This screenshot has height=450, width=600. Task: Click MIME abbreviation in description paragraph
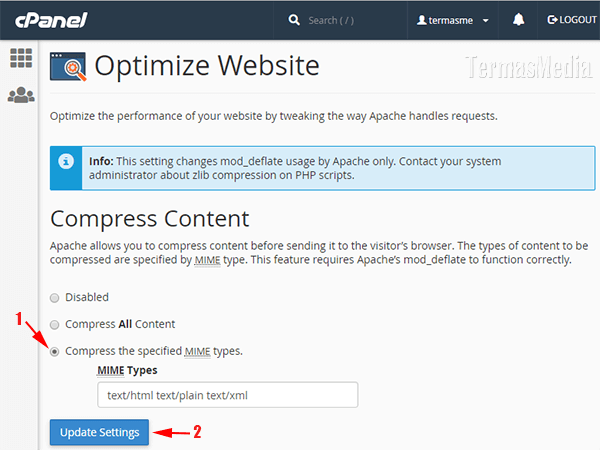coord(207,260)
